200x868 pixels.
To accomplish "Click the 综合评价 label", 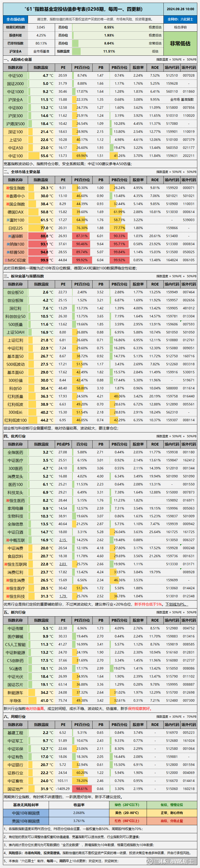I will tap(181, 27).
